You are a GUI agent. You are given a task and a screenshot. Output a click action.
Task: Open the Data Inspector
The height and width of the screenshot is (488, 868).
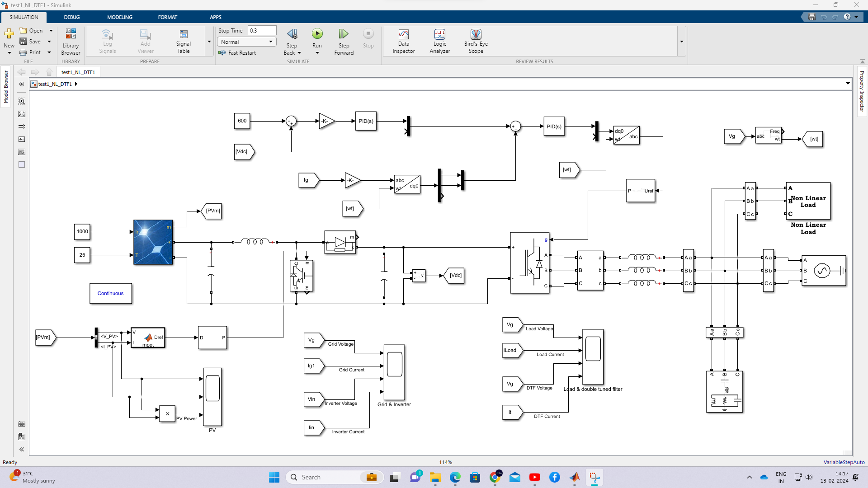(403, 41)
